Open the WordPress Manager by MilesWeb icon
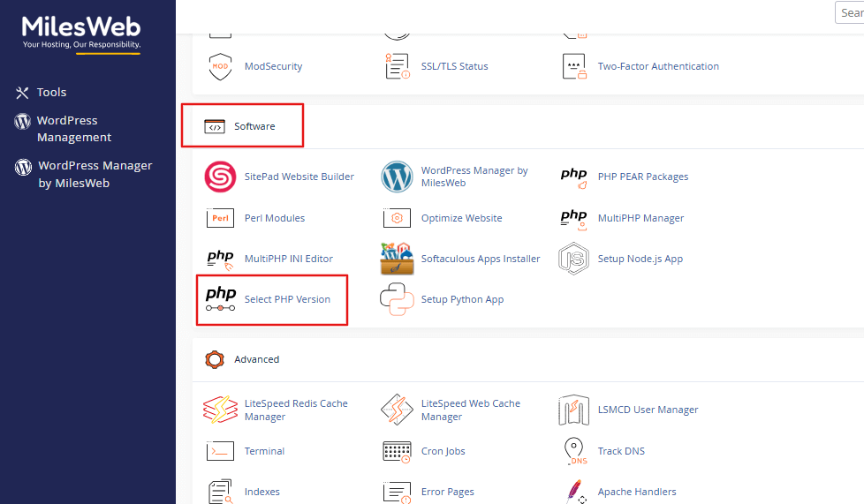This screenshot has height=504, width=864. tap(398, 177)
